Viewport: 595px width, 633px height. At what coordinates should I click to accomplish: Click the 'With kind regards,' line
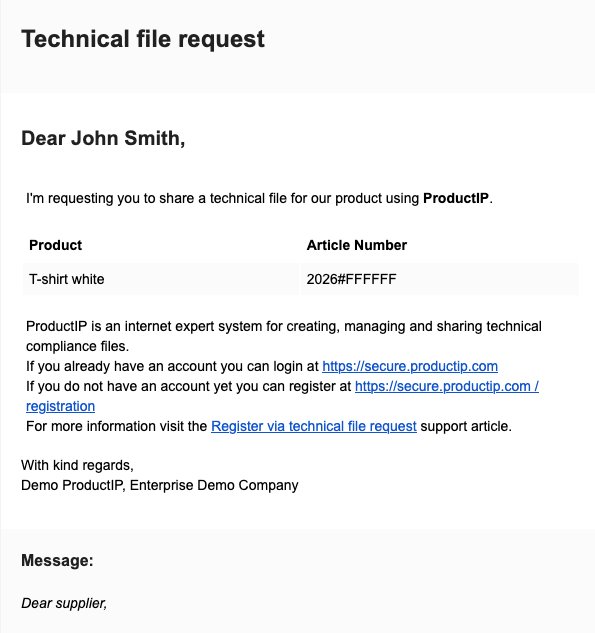(77, 465)
